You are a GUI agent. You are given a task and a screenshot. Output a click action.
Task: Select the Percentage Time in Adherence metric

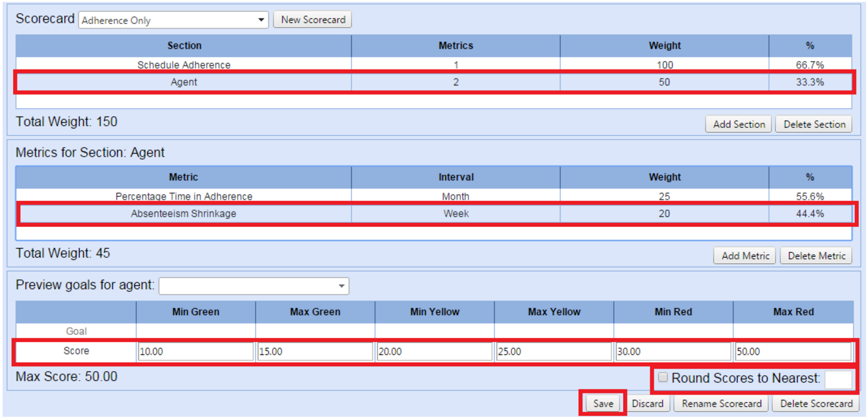tap(184, 196)
